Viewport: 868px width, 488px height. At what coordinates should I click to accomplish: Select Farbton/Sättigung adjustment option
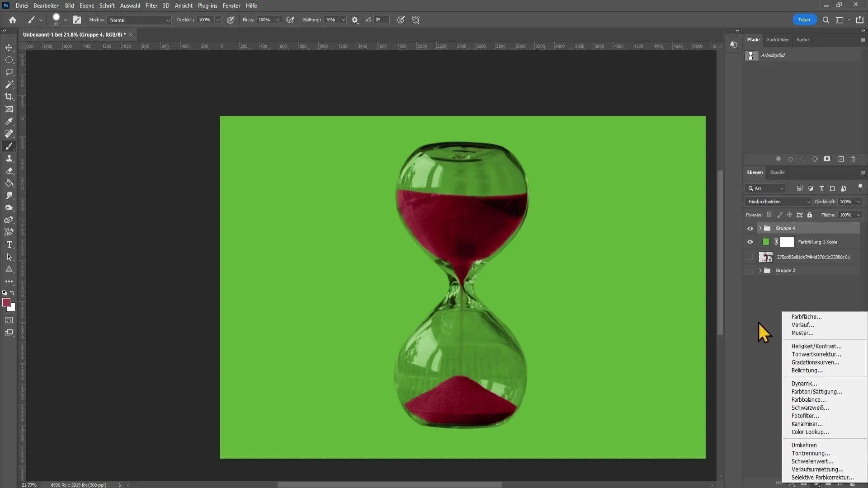[x=817, y=391]
